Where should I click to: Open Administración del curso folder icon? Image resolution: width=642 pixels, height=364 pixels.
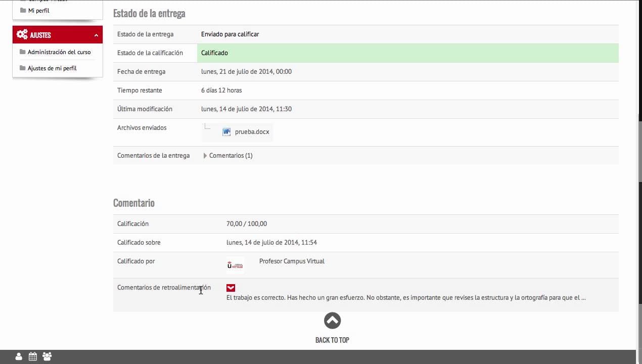coord(22,52)
